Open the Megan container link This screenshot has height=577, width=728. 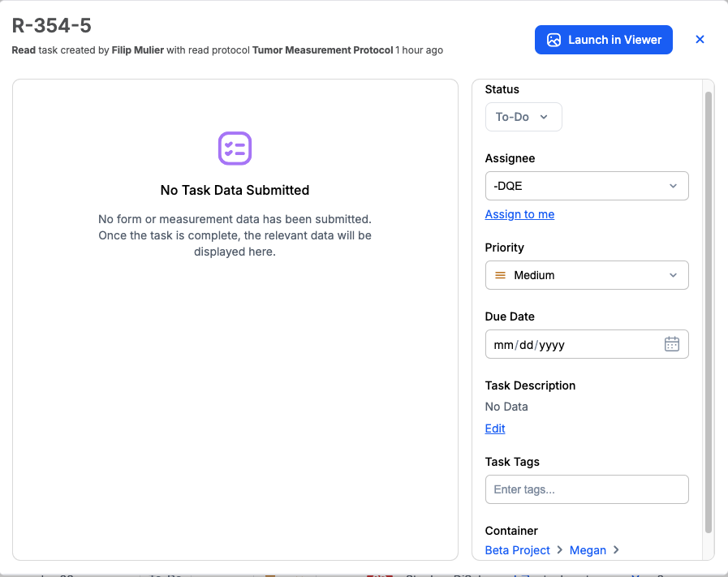tap(588, 550)
